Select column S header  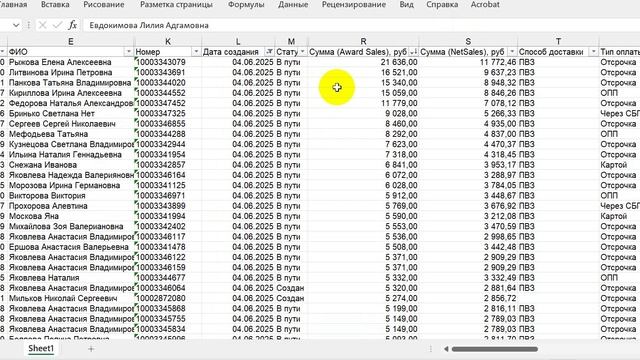point(468,41)
